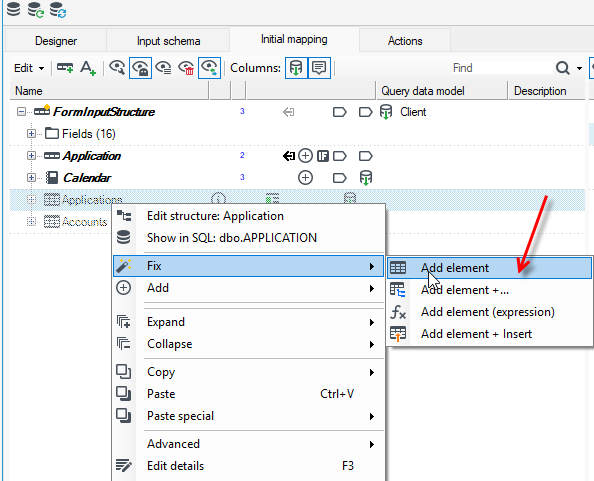Toggle the eye with padlock view filter
Image resolution: width=594 pixels, height=481 pixels.
click(141, 68)
